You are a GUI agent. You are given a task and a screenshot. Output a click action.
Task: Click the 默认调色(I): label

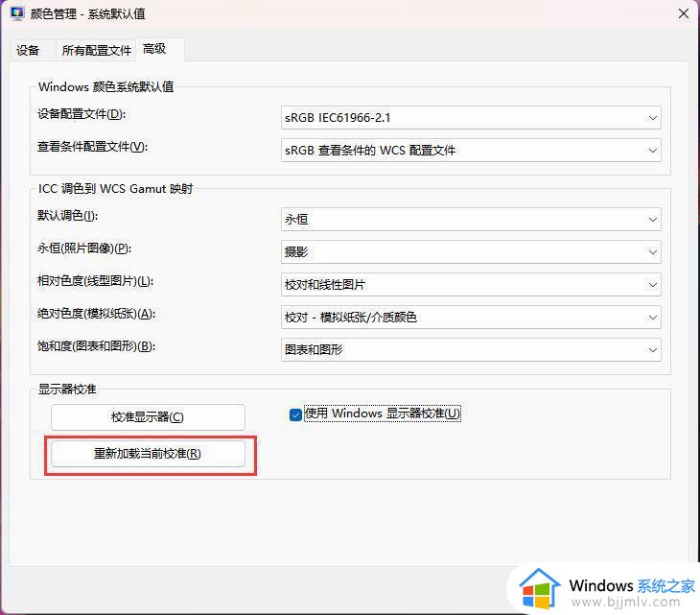(67, 216)
